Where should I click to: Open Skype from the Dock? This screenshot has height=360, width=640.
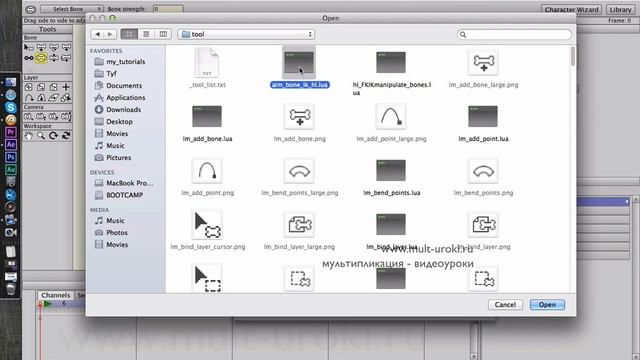coord(11,107)
